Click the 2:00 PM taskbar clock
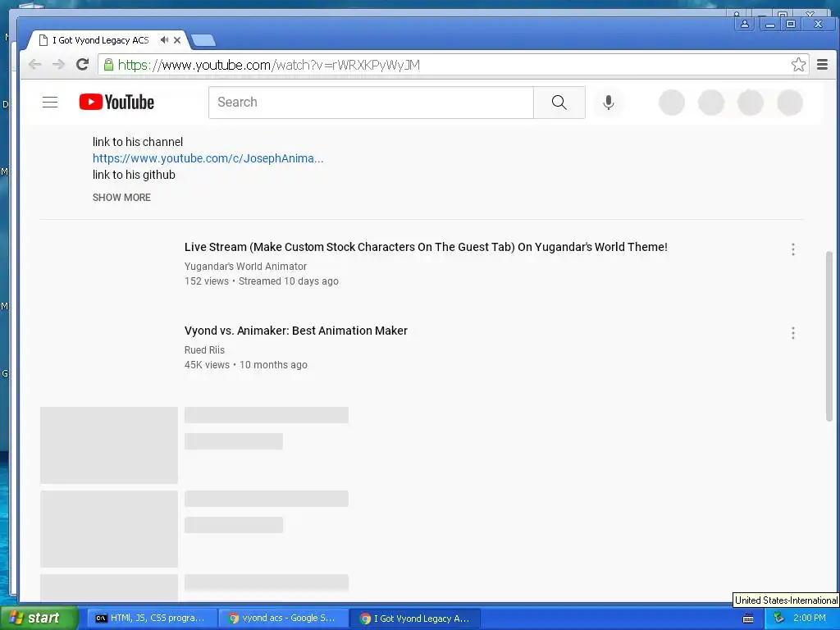 click(810, 618)
